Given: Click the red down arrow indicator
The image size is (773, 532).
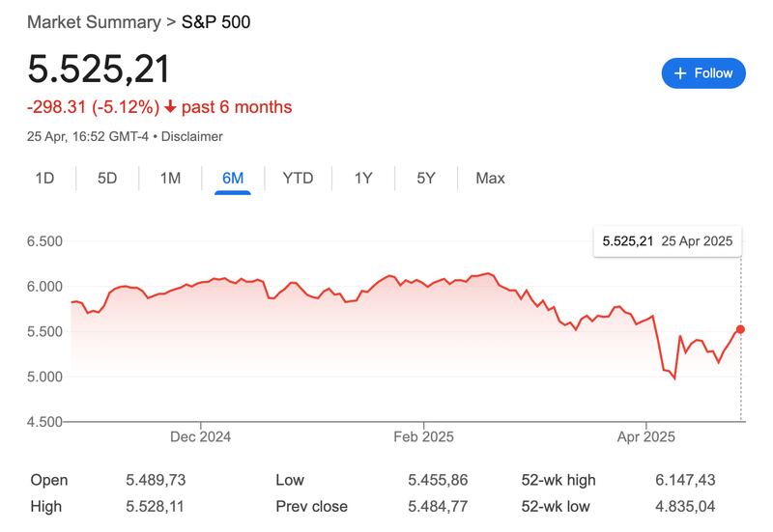Looking at the screenshot, I should [x=171, y=106].
